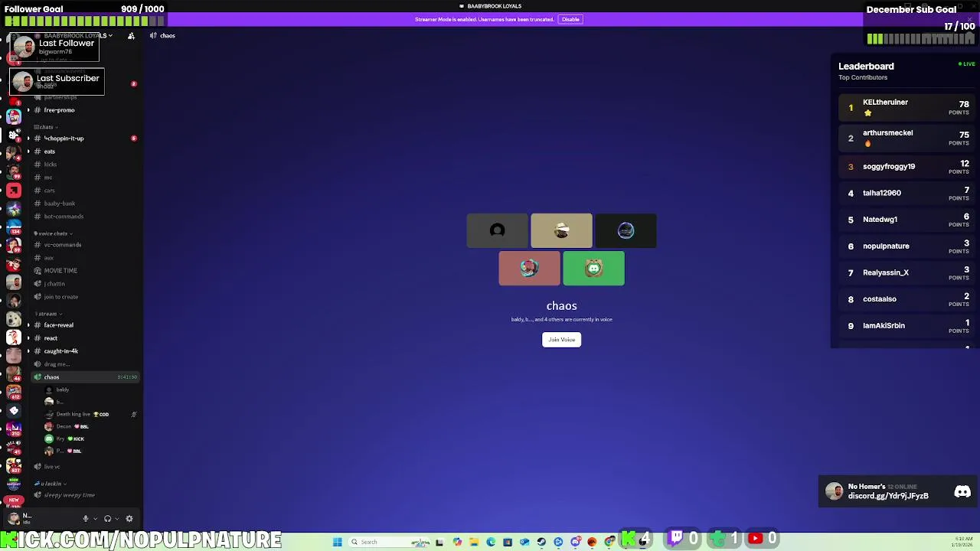Toggle headphone deafen in user panel
Image resolution: width=980 pixels, height=551 pixels.
(107, 519)
